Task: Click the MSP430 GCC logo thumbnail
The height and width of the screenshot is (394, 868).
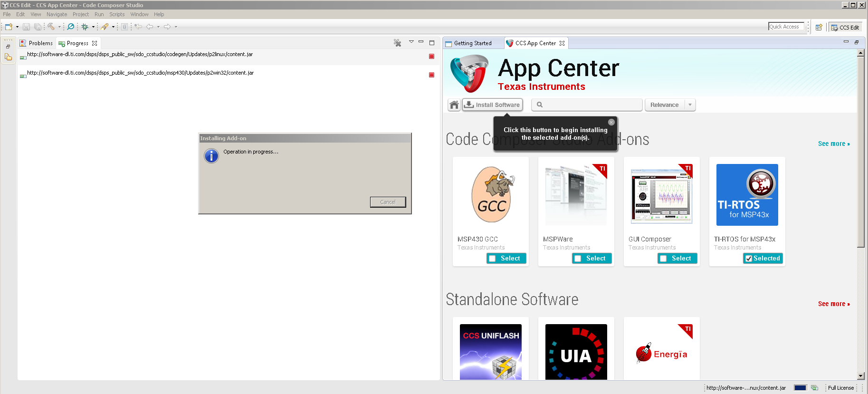Action: (x=491, y=194)
